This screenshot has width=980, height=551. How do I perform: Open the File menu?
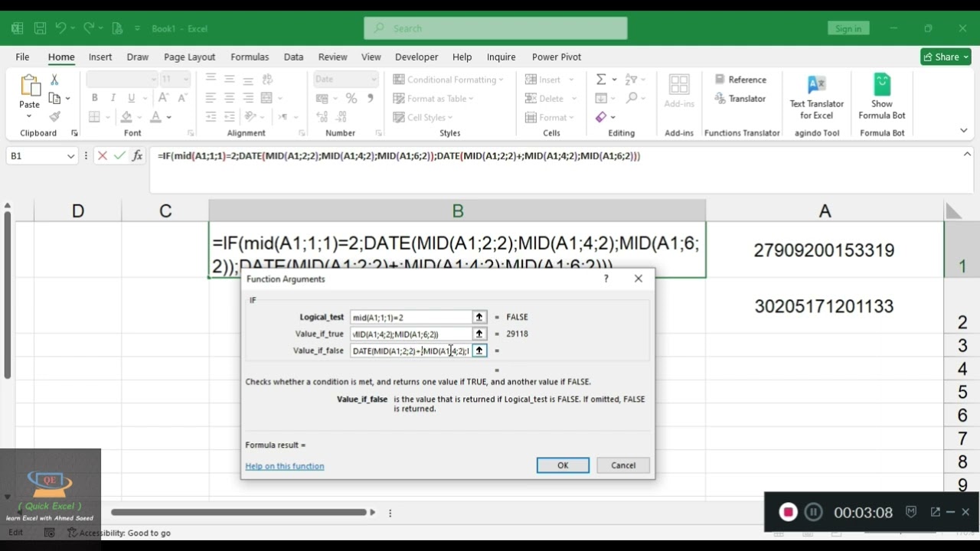coord(22,57)
